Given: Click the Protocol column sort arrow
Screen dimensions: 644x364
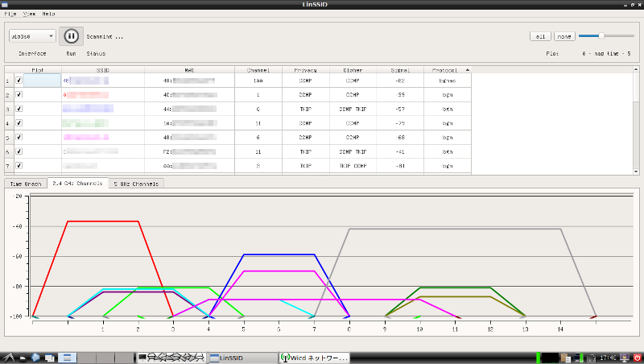Looking at the screenshot, I should pos(468,70).
